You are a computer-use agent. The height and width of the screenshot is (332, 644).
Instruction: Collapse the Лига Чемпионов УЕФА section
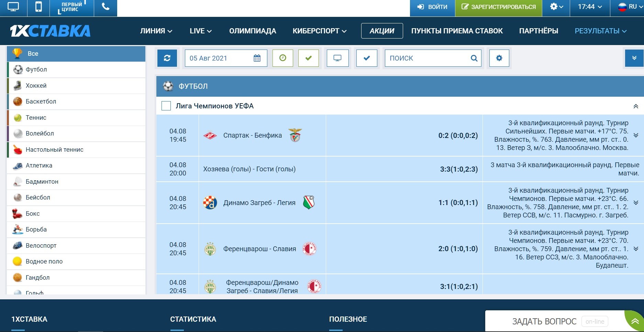[636, 106]
